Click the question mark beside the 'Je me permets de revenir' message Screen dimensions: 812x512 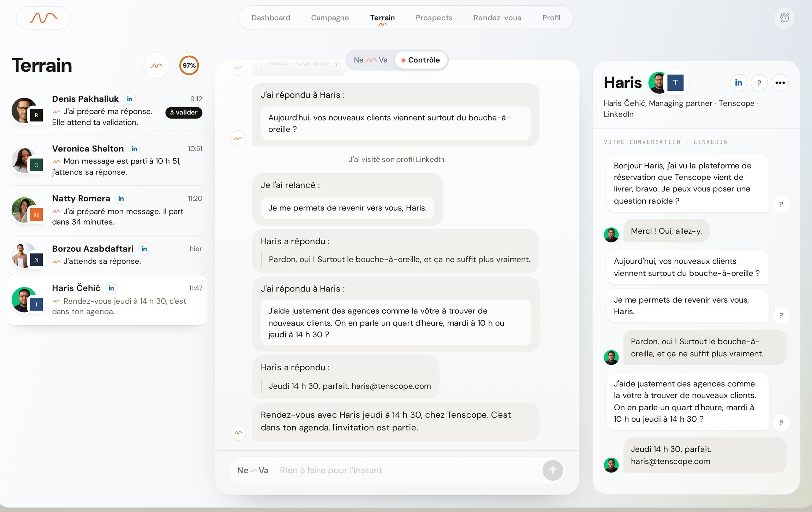pos(781,315)
